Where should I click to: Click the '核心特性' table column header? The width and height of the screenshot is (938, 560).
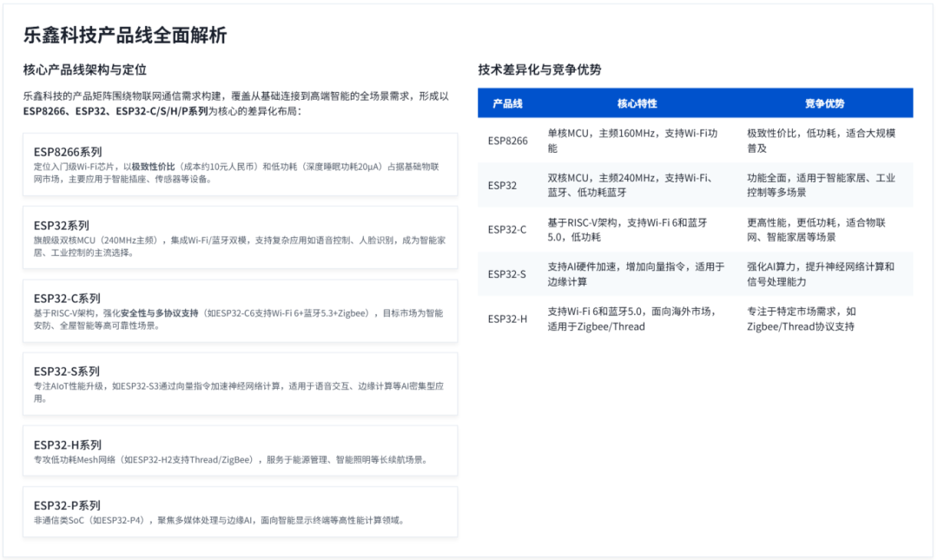637,103
